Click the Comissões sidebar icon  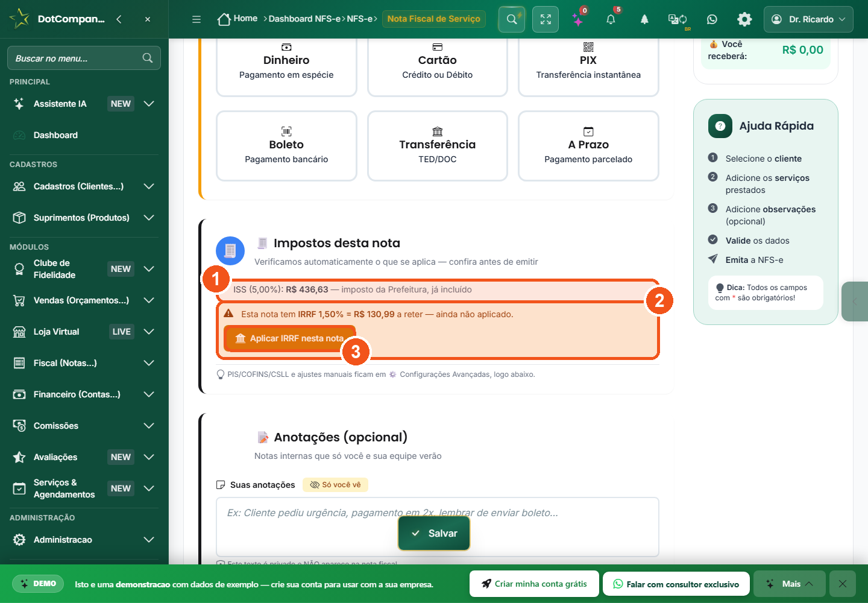19,426
